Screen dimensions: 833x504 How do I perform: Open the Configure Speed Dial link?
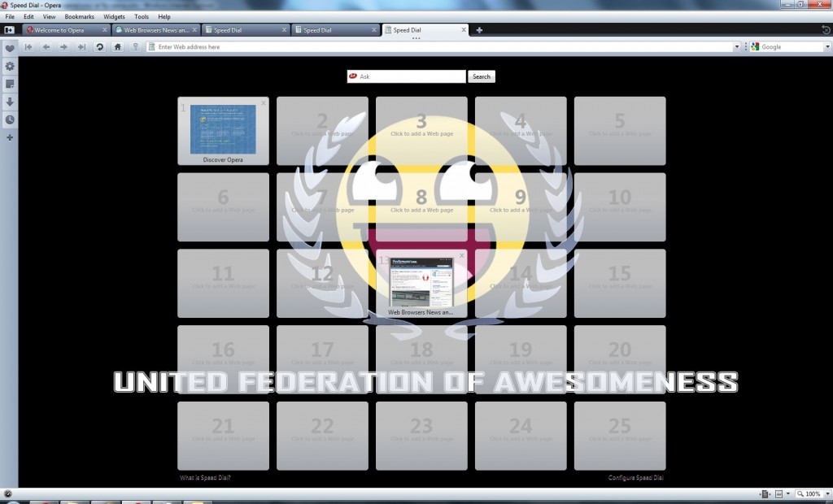636,478
